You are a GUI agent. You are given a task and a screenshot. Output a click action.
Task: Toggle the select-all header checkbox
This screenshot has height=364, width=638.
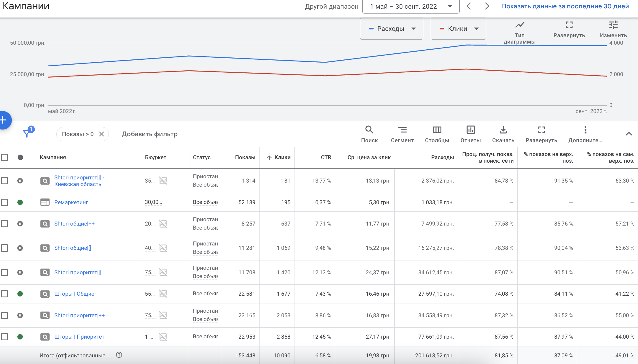click(x=5, y=157)
